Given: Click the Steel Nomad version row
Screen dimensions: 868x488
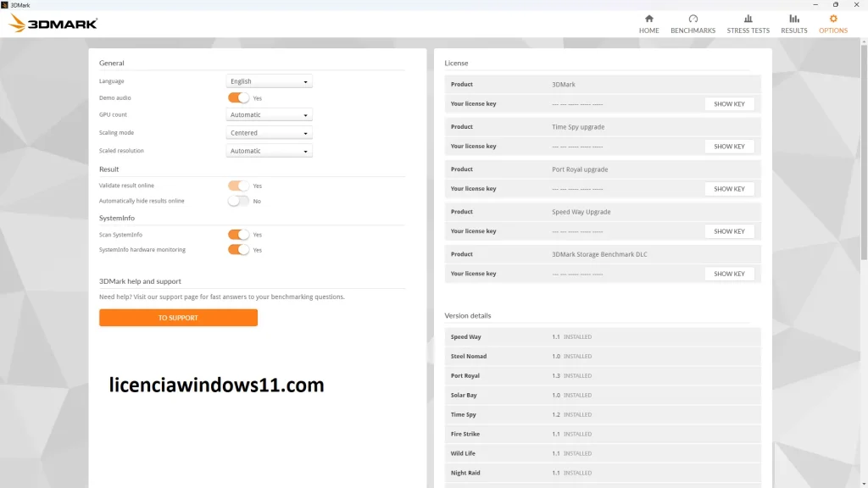Looking at the screenshot, I should [x=603, y=357].
